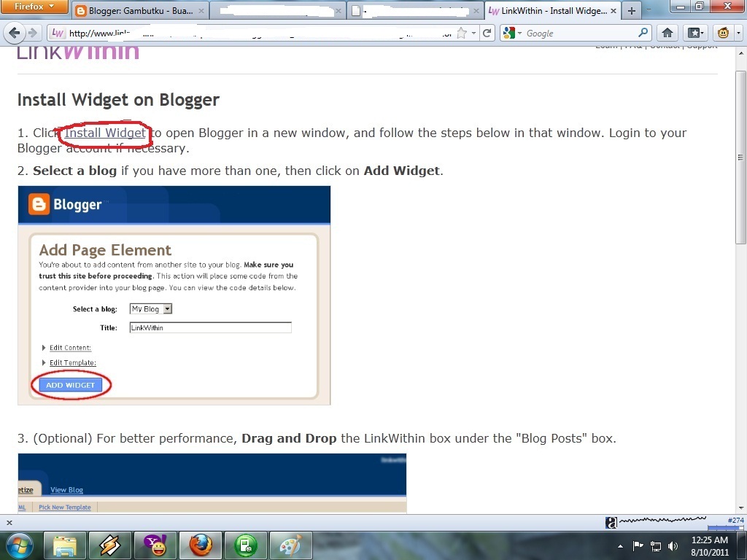Click the network tray icon
The width and height of the screenshot is (747, 560).
(656, 546)
